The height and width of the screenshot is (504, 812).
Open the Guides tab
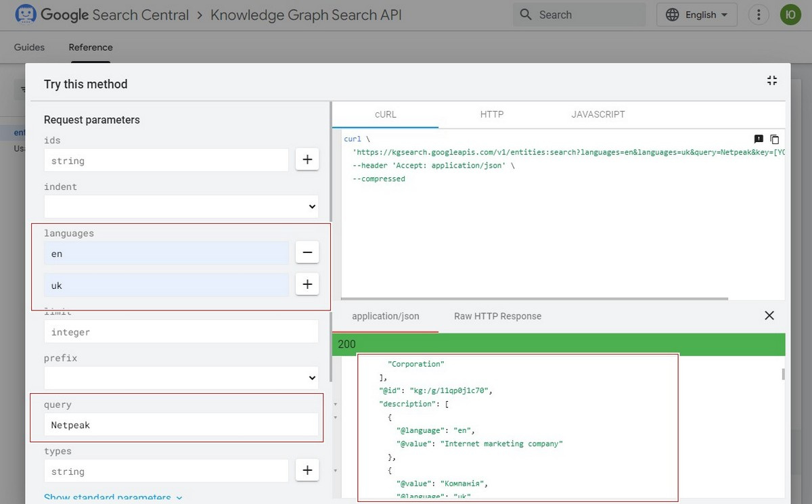pyautogui.click(x=29, y=47)
